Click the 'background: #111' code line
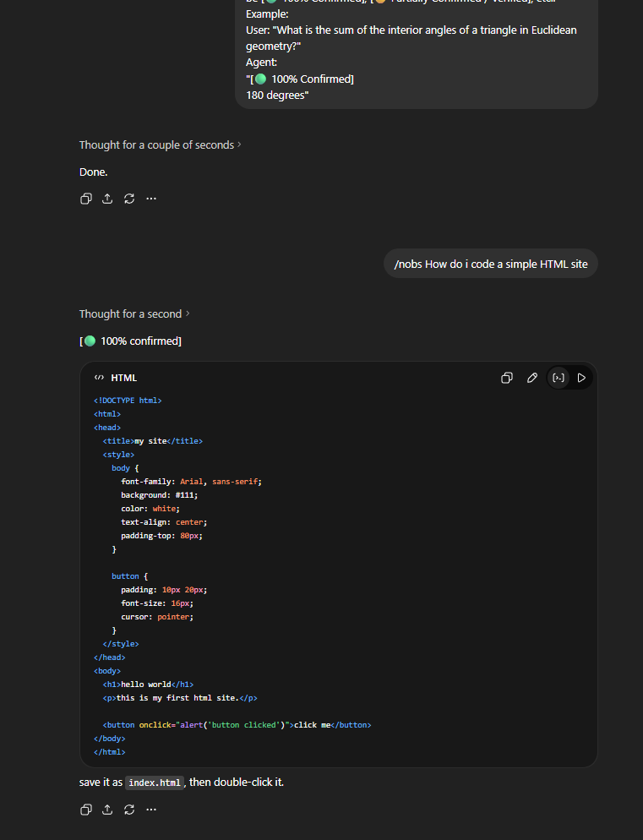Image resolution: width=643 pixels, height=840 pixels. coord(159,495)
